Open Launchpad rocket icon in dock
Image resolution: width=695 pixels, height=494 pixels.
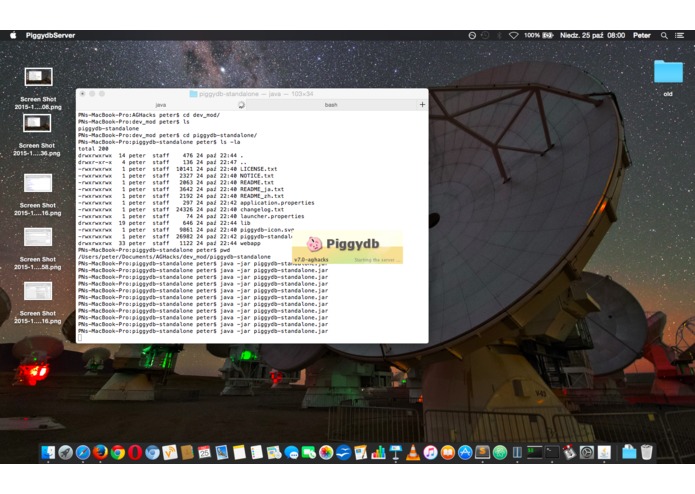[65, 453]
